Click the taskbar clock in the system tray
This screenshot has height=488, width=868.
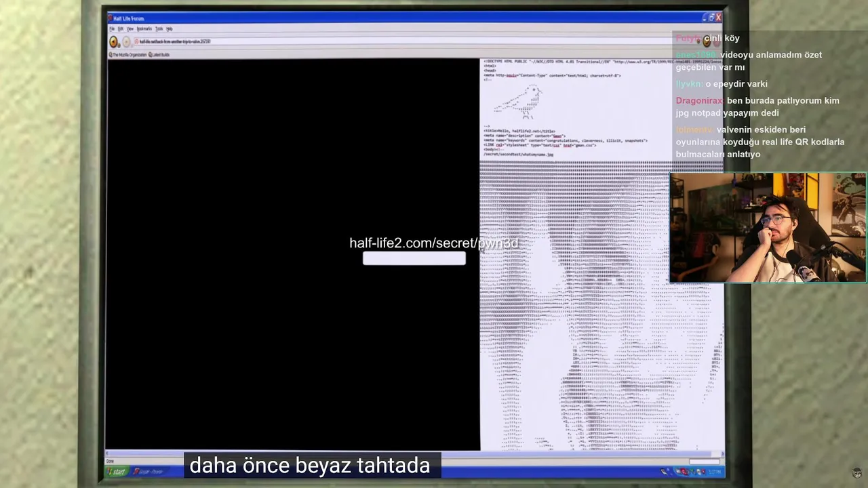715,472
